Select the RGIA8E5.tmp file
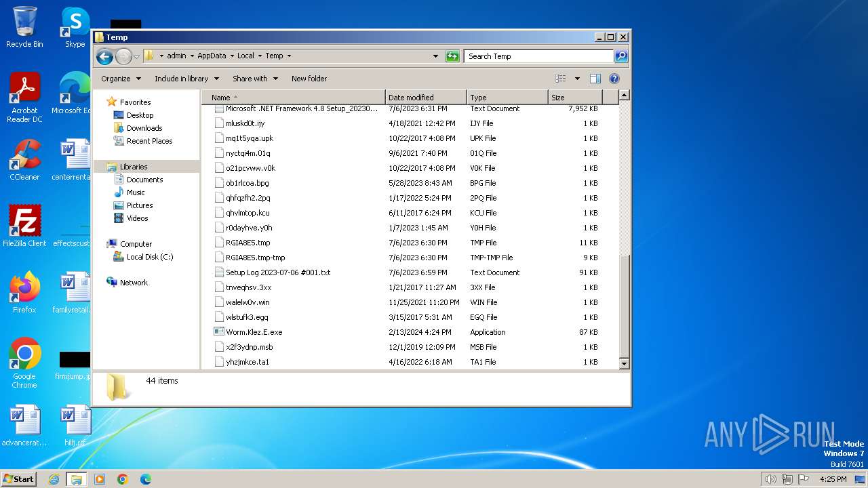Viewport: 868px width, 488px height. (x=248, y=243)
